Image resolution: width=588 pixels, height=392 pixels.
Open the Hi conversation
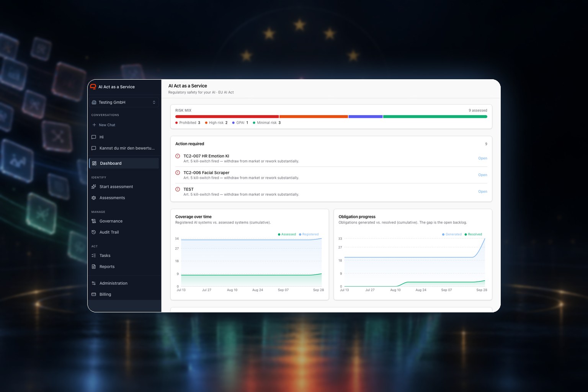click(124, 137)
